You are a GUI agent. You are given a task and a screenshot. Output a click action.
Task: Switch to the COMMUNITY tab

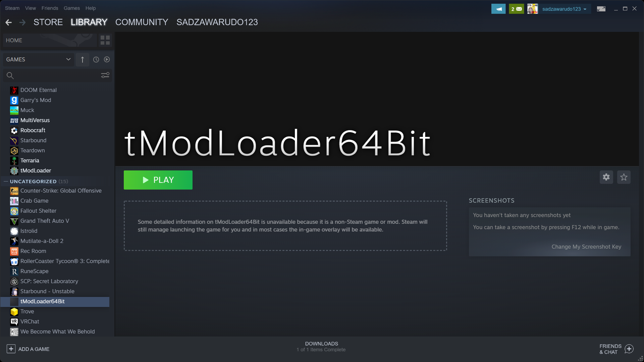click(x=142, y=22)
